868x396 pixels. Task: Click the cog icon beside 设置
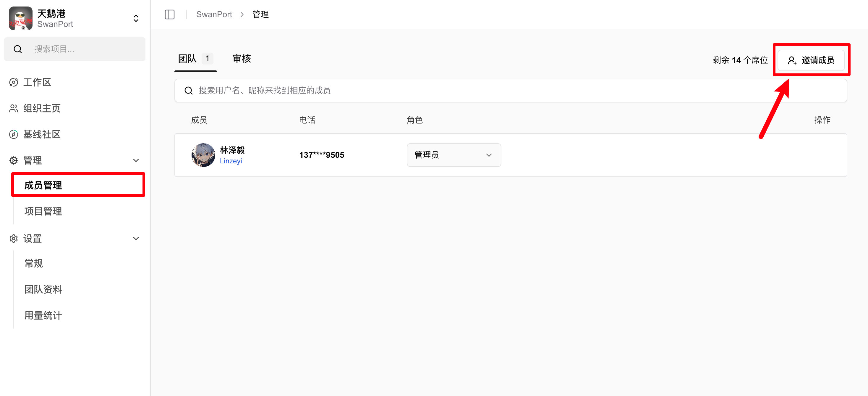tap(14, 239)
